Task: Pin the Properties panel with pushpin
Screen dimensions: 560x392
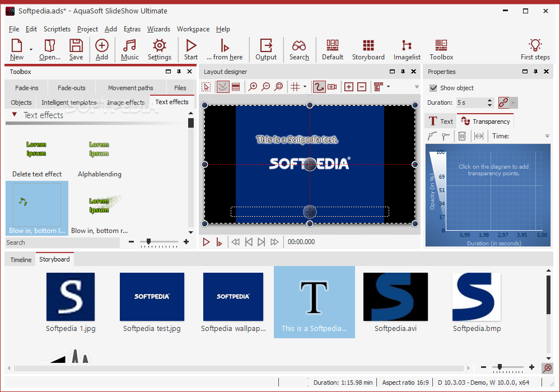Action: pyautogui.click(x=535, y=72)
